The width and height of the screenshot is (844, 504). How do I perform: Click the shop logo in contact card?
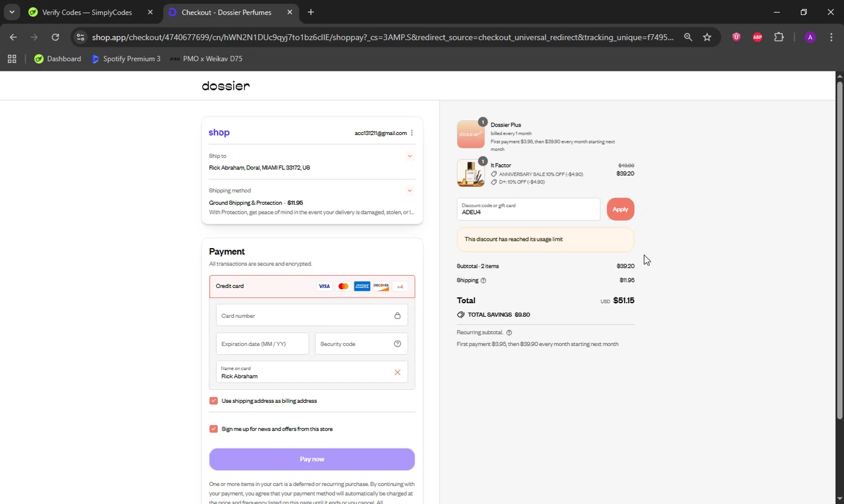pyautogui.click(x=219, y=133)
